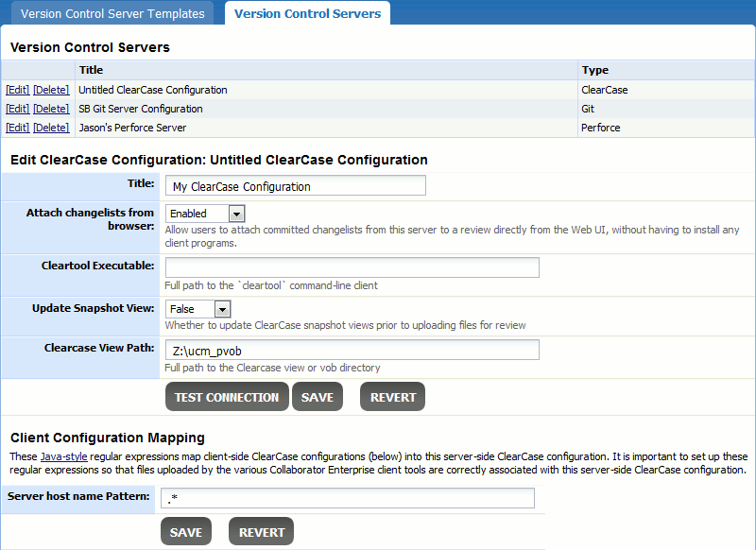This screenshot has width=756, height=550.
Task: Click the 'Git' type cell
Action: tap(666, 109)
